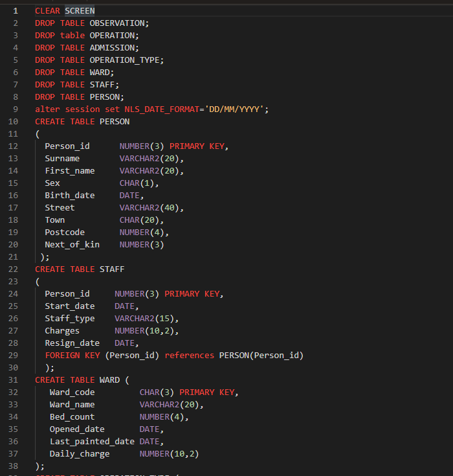Click the Last_painted_date column name
Viewport: 453px width, 476px height.
pyautogui.click(x=92, y=442)
